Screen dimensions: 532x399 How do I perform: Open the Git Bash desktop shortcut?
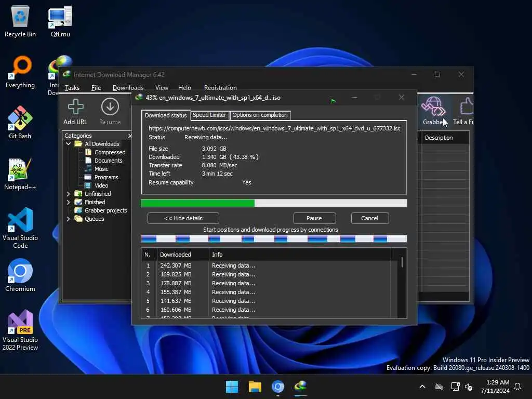pyautogui.click(x=20, y=123)
